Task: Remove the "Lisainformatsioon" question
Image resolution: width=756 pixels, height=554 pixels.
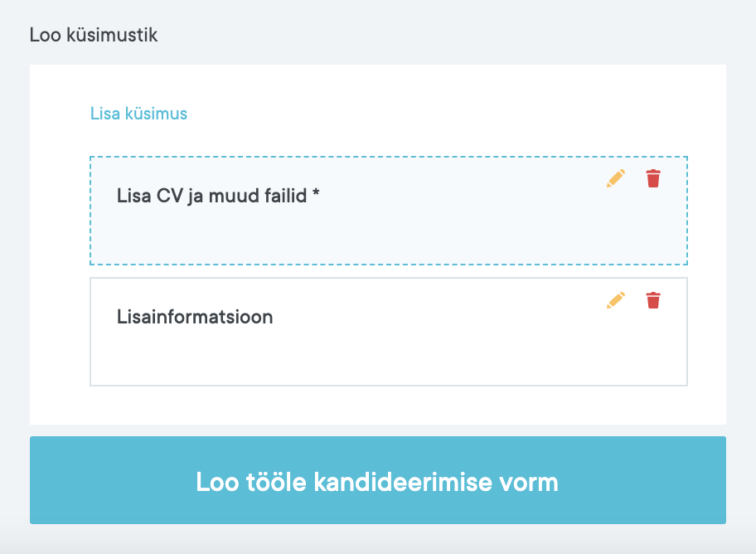Action: pos(653,300)
